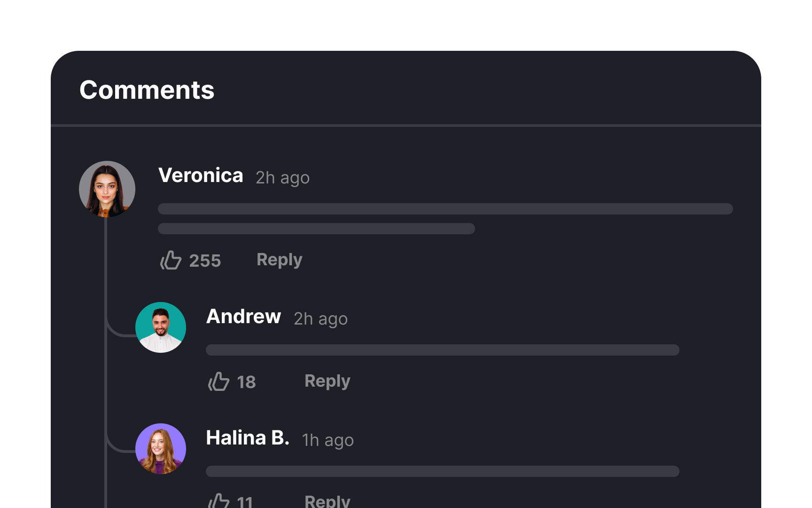Screen dimensions: 812x508
Task: Click the Andrew username
Action: 244,317
